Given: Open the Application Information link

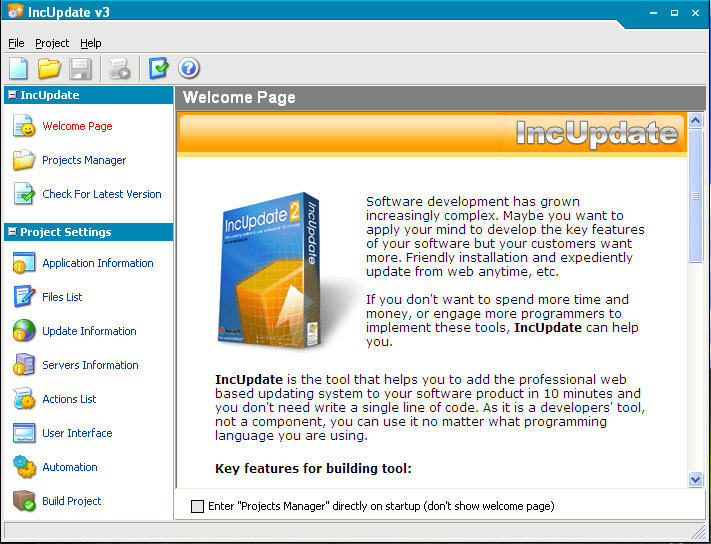Looking at the screenshot, I should [97, 263].
